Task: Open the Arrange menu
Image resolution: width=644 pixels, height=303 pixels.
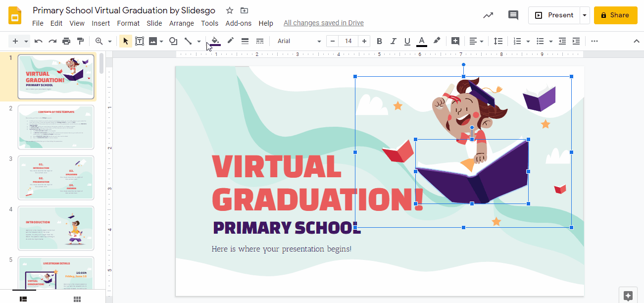Action: click(181, 23)
